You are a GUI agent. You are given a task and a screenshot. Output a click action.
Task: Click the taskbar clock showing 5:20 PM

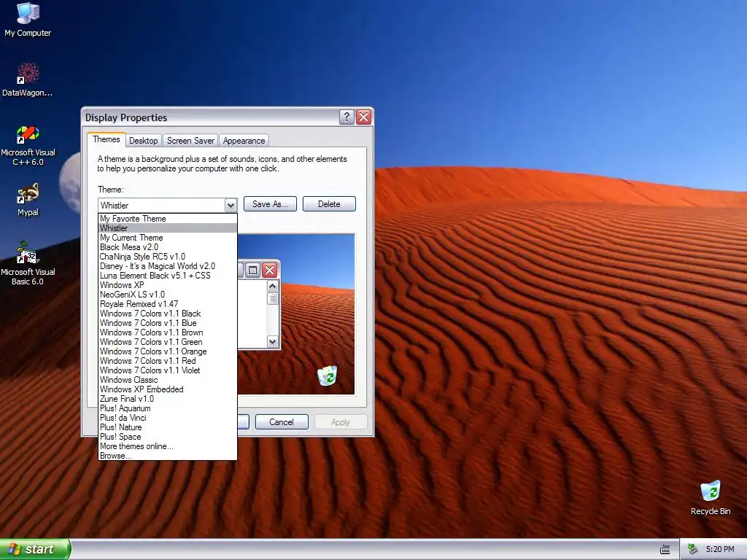(720, 549)
